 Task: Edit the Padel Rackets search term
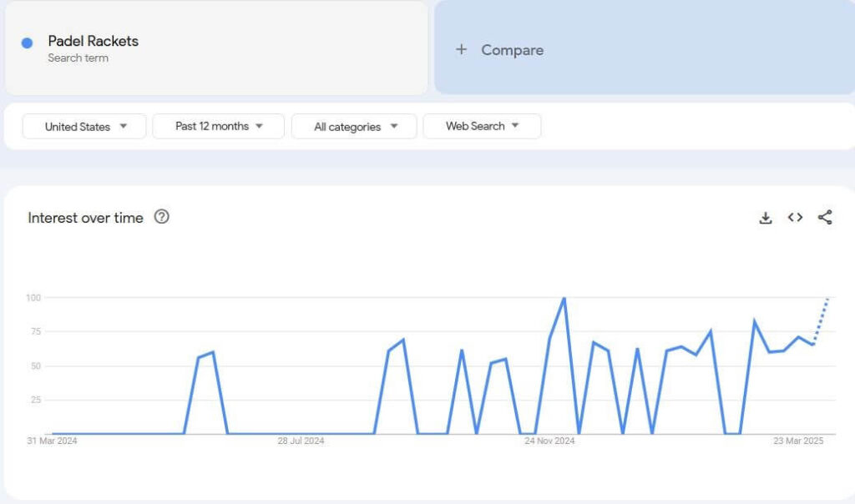click(94, 41)
